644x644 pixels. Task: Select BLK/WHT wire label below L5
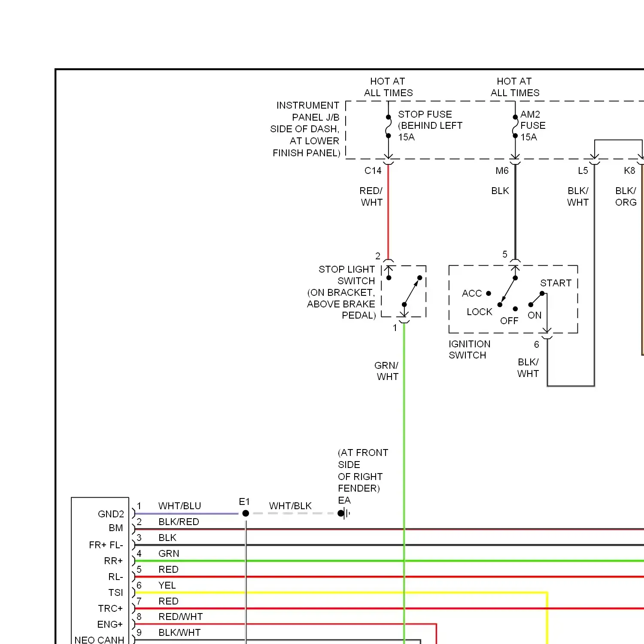tap(578, 197)
